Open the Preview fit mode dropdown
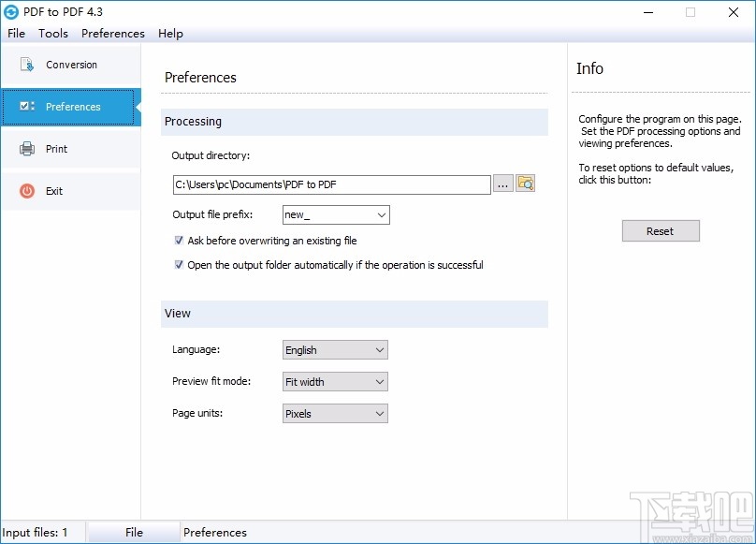 point(335,382)
